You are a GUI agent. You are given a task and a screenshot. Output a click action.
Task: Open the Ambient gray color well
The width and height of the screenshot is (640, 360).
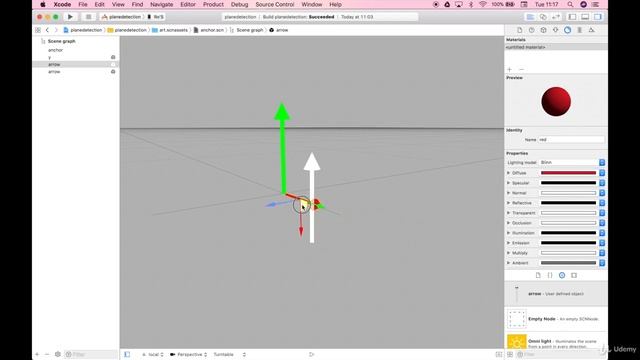(569, 263)
